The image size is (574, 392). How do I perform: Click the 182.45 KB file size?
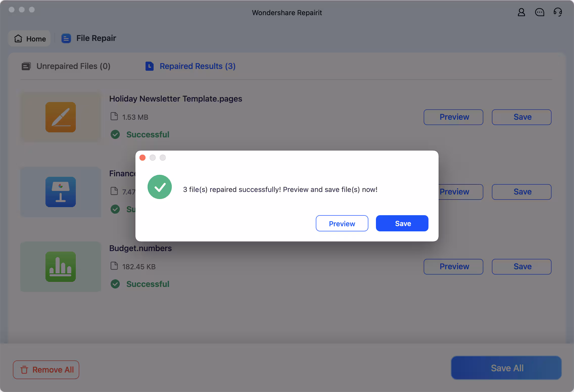click(x=139, y=267)
